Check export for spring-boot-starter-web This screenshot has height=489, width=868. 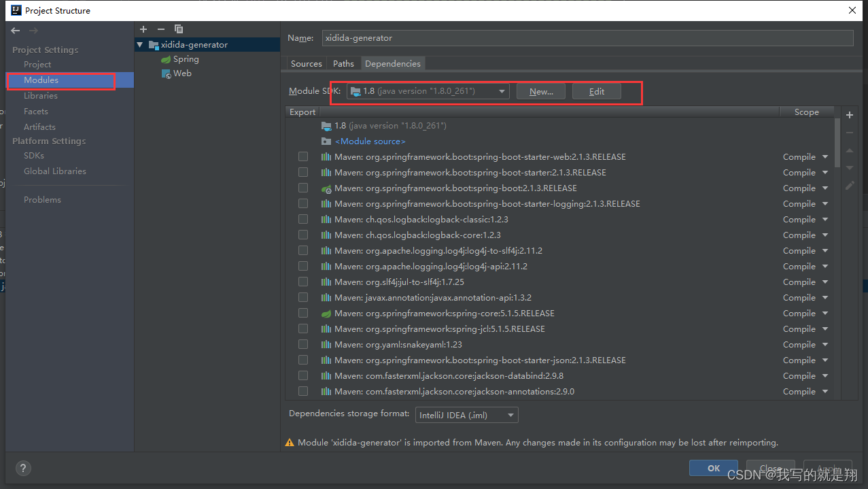click(x=303, y=157)
